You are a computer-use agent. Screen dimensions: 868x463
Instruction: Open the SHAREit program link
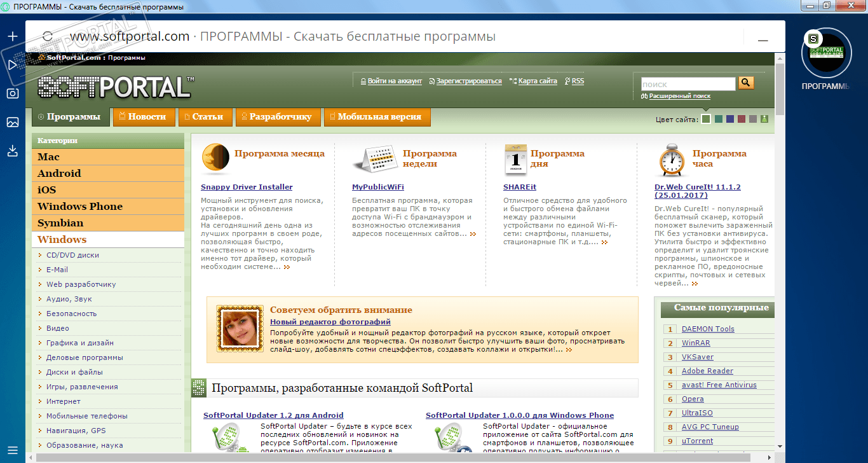click(520, 187)
